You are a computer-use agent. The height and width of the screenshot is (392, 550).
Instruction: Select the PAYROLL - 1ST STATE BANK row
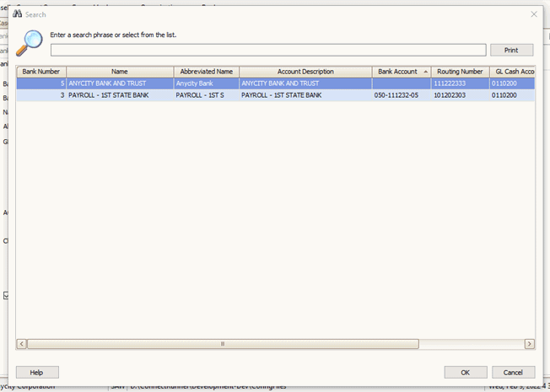click(120, 95)
